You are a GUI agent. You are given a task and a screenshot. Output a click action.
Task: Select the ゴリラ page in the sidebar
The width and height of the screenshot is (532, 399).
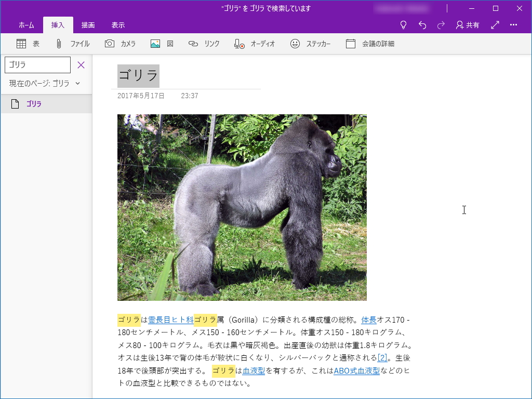pos(34,104)
